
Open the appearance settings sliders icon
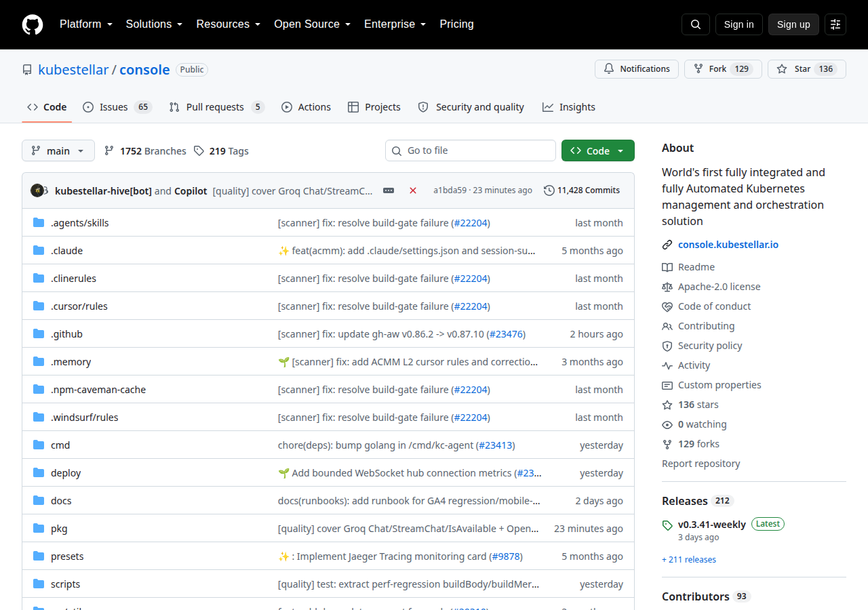[x=835, y=24]
